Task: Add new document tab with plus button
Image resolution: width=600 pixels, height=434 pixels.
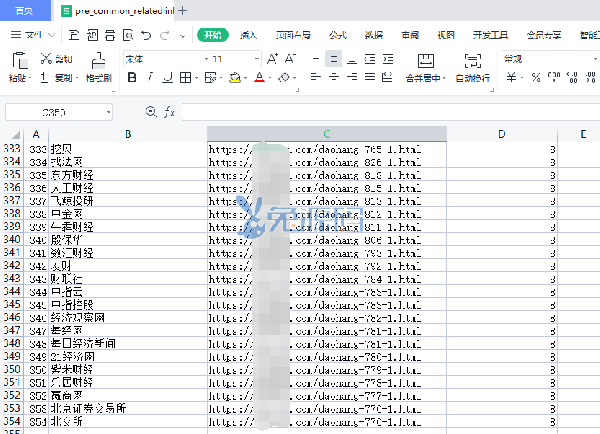Action: (x=183, y=10)
